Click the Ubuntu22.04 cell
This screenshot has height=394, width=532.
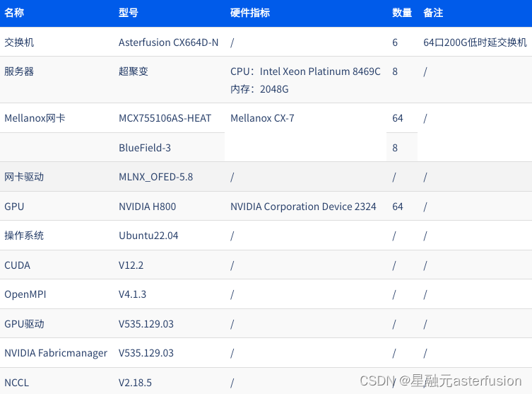[148, 236]
